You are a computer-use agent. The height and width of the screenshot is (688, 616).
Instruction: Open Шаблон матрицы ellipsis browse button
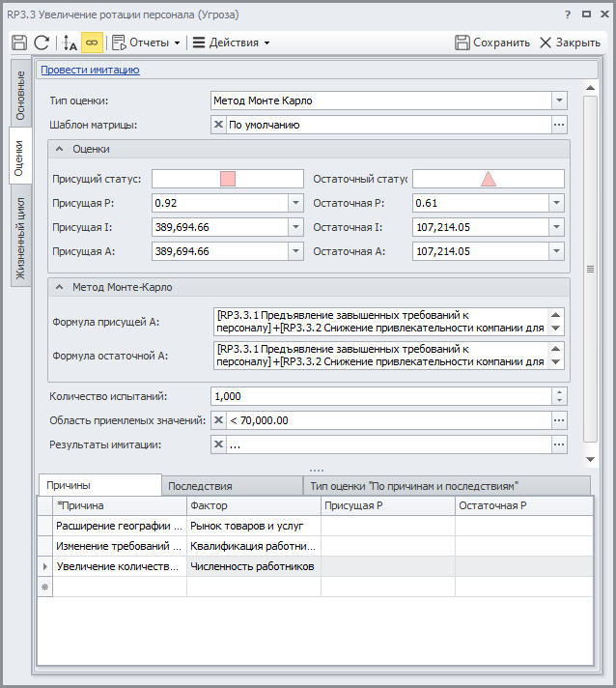click(x=559, y=125)
